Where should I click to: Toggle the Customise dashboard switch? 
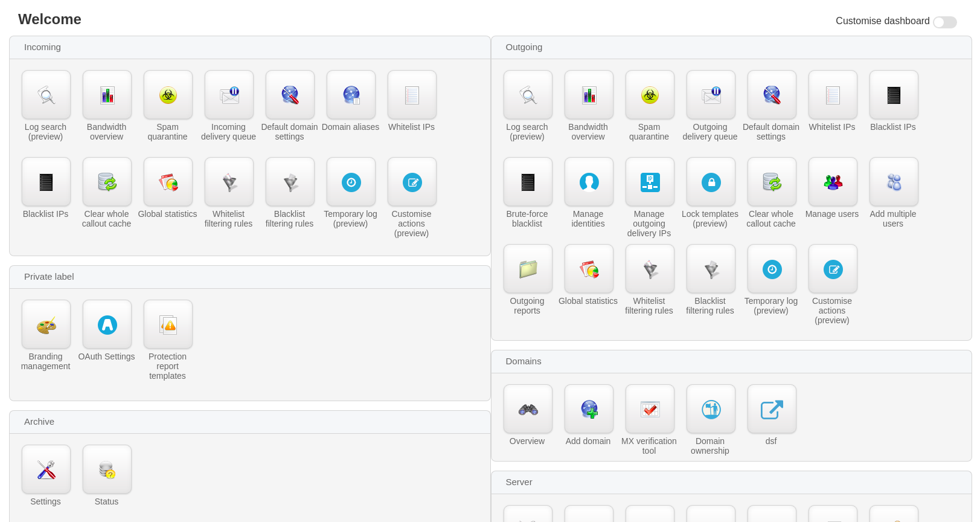pos(944,22)
